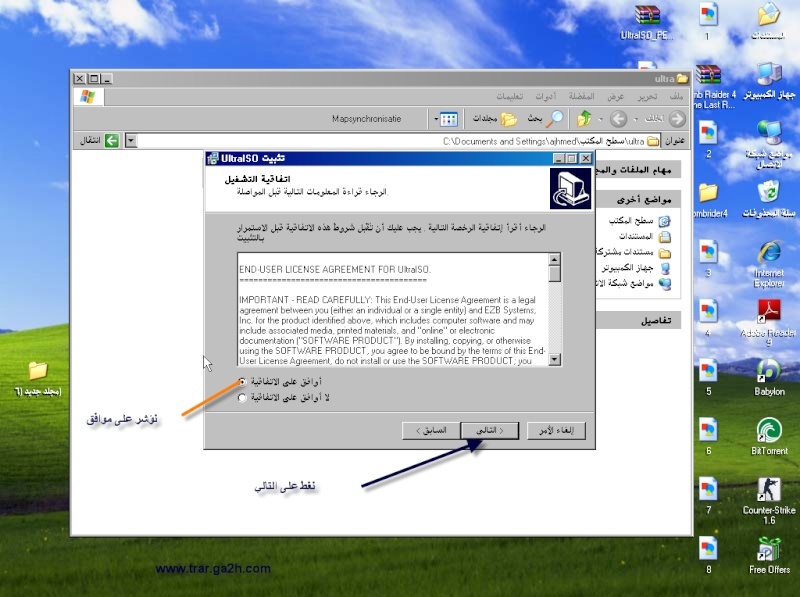Open the تحرير menu in Explorer
Image resolution: width=800 pixels, height=597 pixels.
point(647,96)
